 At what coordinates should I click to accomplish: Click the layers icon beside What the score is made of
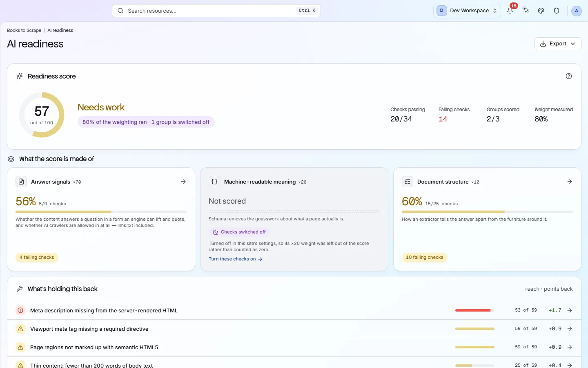click(x=11, y=159)
